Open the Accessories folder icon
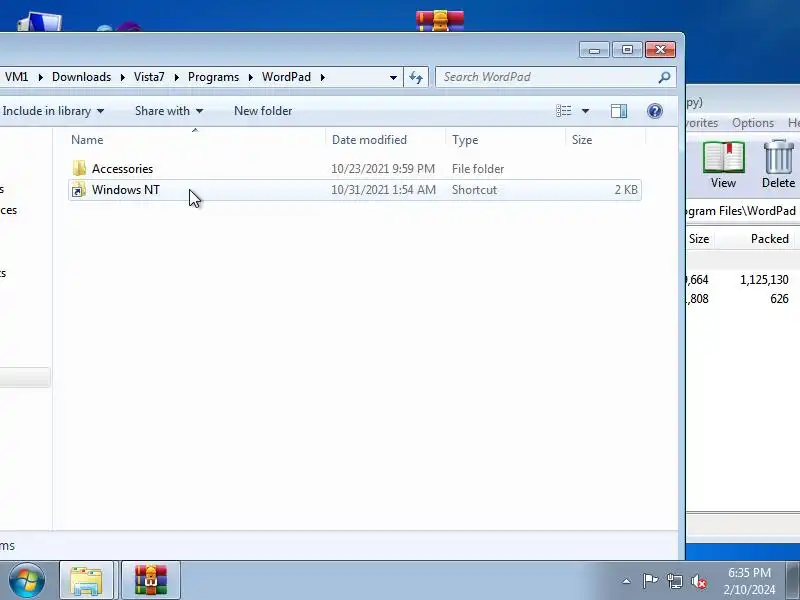The height and width of the screenshot is (600, 800). [79, 168]
